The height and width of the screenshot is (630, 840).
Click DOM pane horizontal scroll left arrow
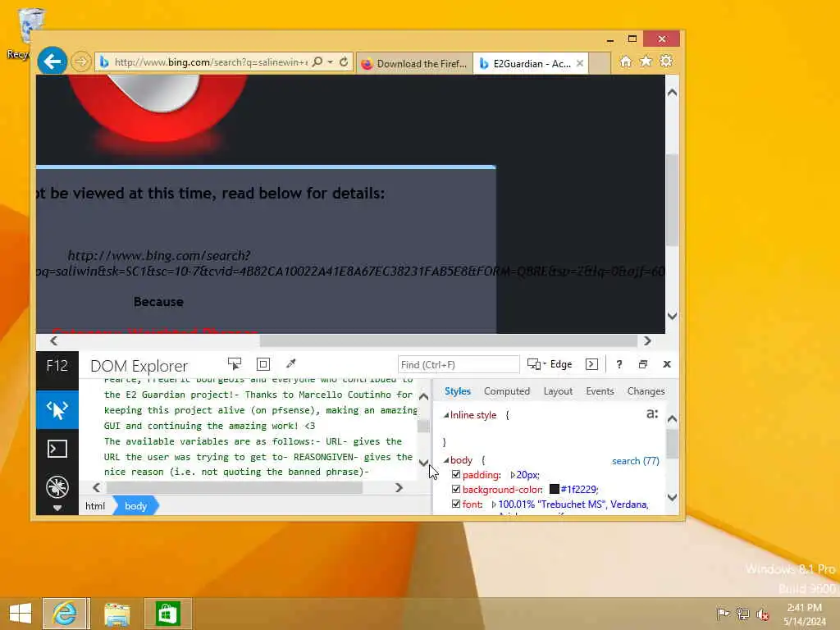coord(97,487)
